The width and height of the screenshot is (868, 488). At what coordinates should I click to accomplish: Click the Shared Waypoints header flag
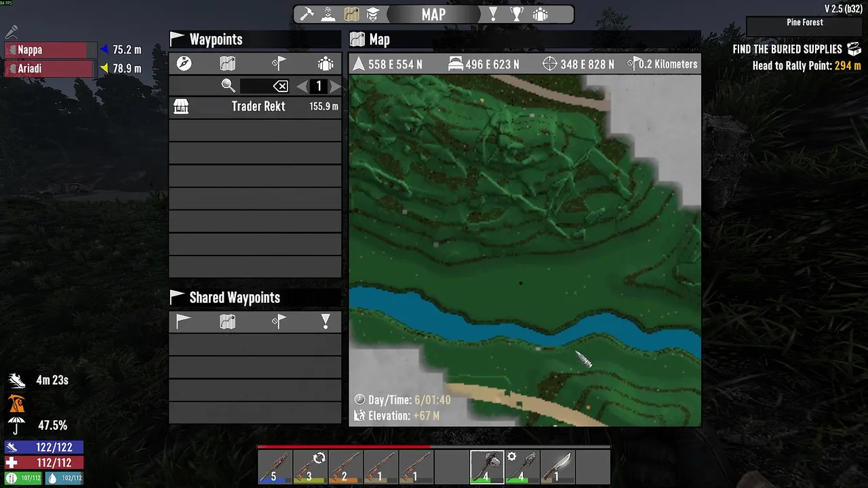pyautogui.click(x=177, y=297)
